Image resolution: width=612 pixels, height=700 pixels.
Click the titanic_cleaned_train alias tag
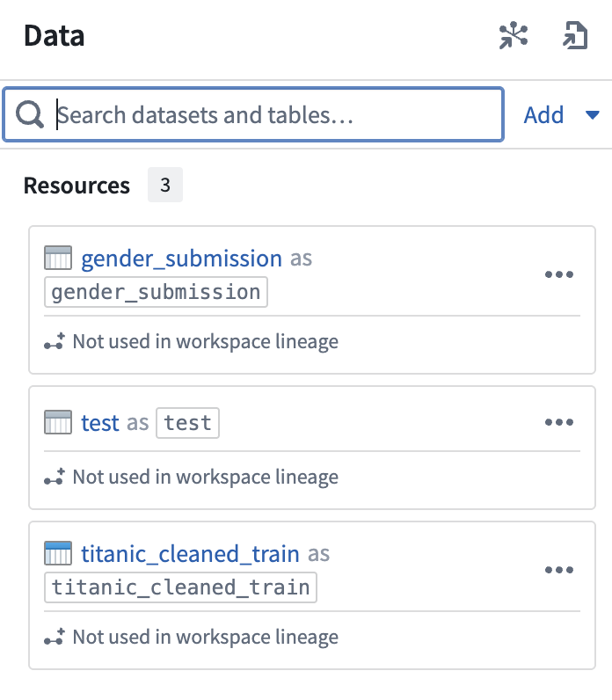[180, 587]
